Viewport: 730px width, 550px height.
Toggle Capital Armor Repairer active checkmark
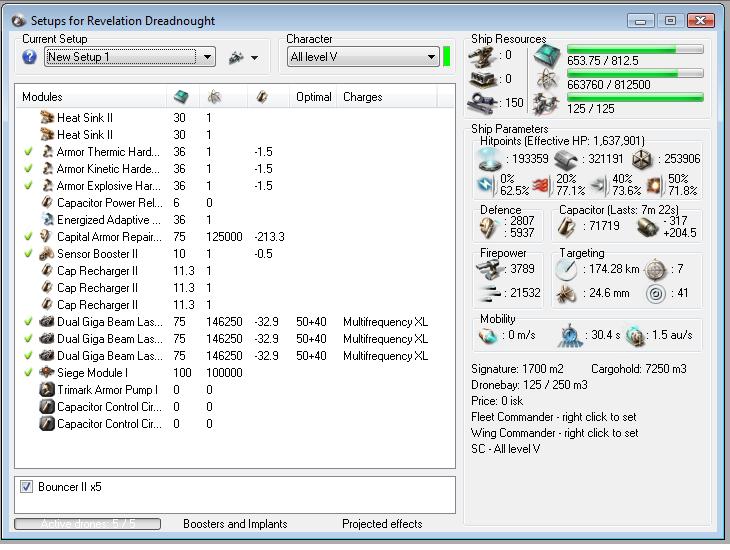(x=28, y=237)
